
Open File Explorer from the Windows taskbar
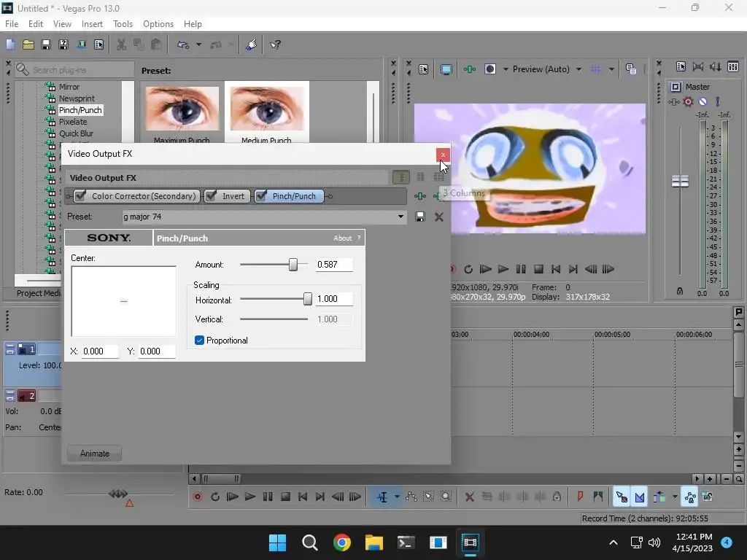click(374, 542)
